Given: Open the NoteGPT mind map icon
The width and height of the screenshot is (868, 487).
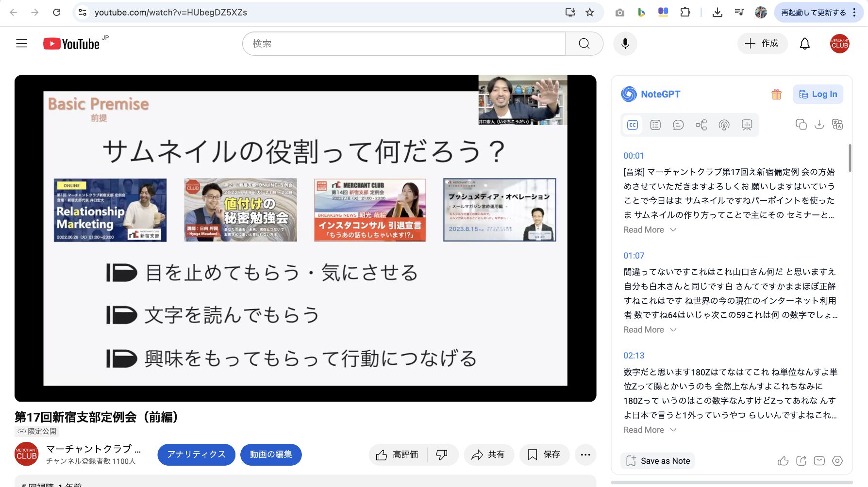Looking at the screenshot, I should (x=701, y=125).
